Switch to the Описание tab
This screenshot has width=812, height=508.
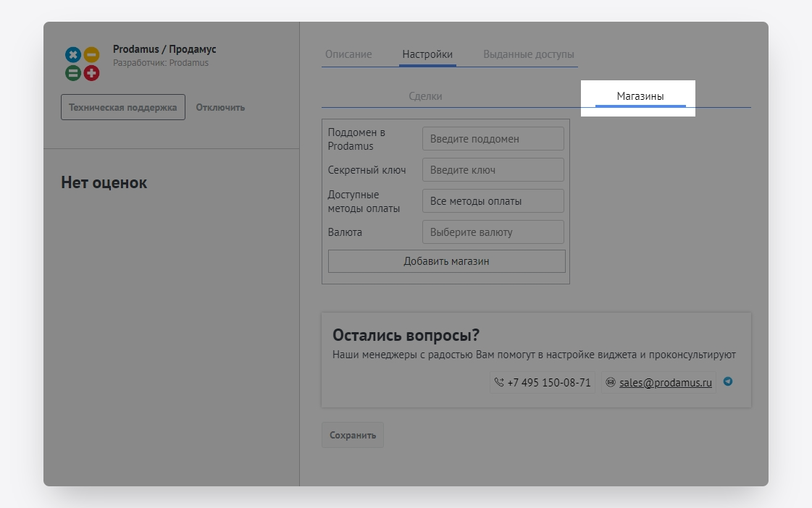tap(348, 54)
